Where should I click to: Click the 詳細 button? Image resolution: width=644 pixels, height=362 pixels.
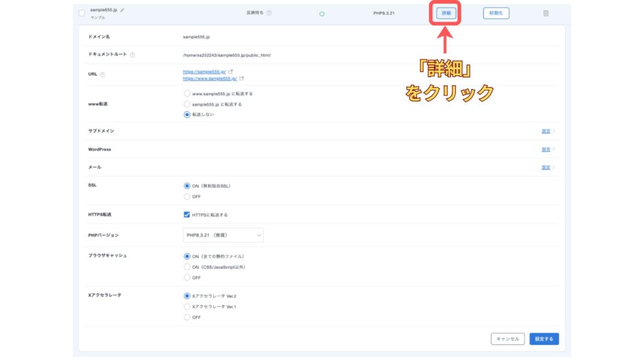click(x=446, y=13)
